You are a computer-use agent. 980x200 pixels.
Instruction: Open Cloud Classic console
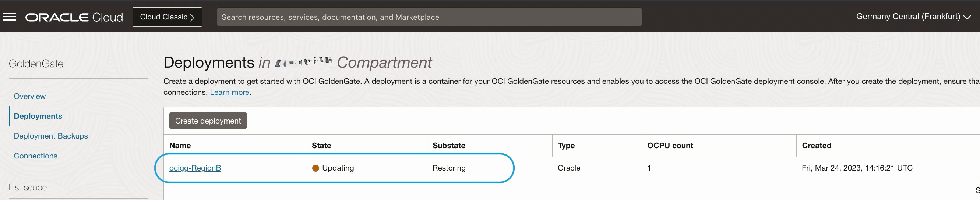pyautogui.click(x=167, y=17)
